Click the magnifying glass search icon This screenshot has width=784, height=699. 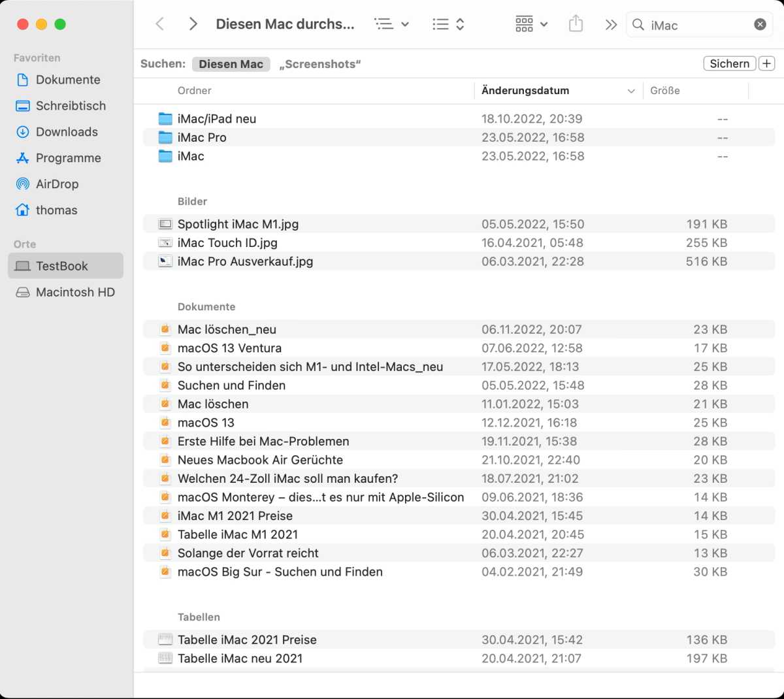[638, 25]
